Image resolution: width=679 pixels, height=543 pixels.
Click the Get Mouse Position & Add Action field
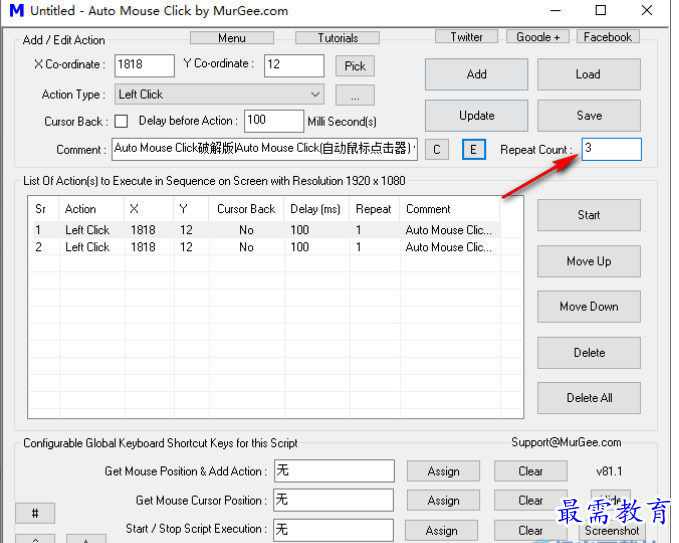(334, 471)
